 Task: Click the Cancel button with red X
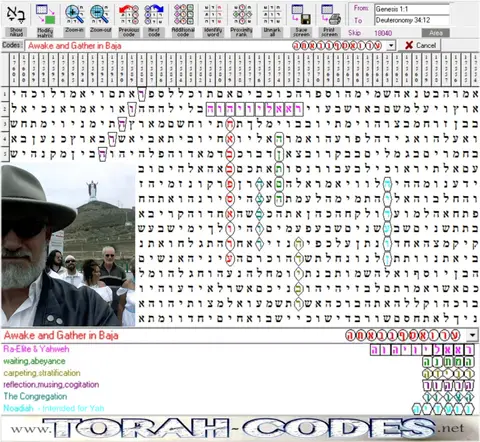click(420, 46)
